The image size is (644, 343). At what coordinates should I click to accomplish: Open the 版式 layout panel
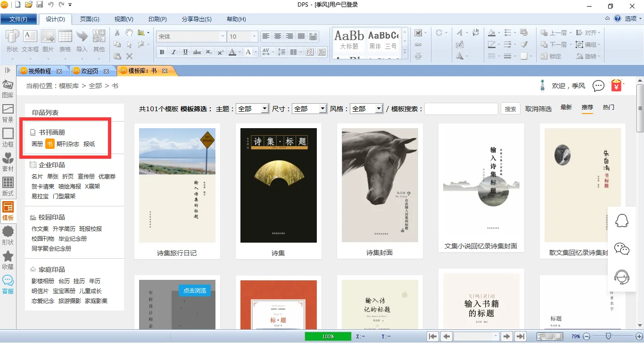(8, 187)
